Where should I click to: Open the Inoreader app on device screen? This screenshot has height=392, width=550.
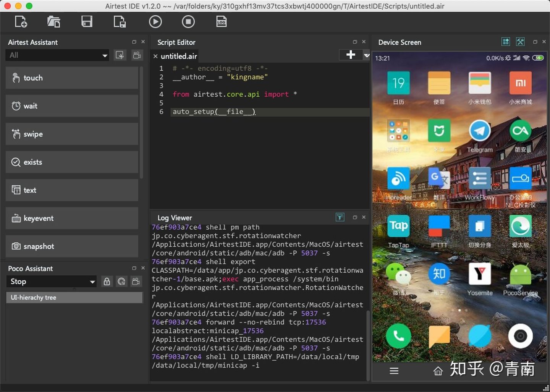pyautogui.click(x=398, y=179)
